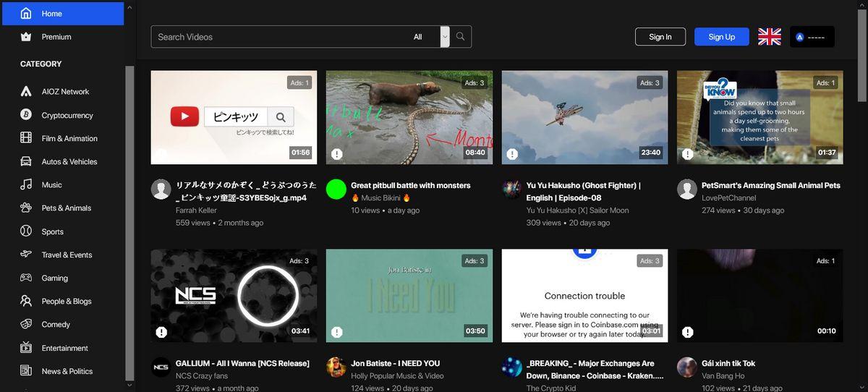Open Jon Batiste - I NEED YOU title
868x392 pixels.
tap(396, 364)
